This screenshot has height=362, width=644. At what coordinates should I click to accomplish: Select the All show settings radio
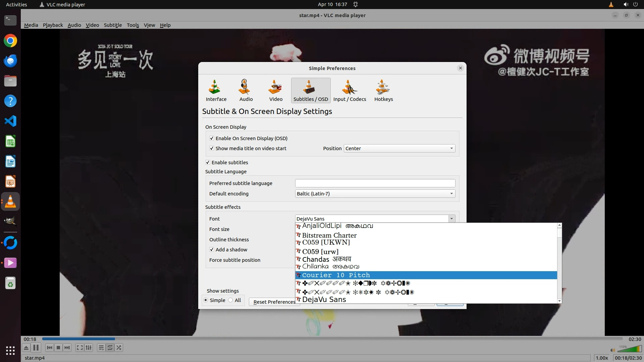click(x=231, y=300)
